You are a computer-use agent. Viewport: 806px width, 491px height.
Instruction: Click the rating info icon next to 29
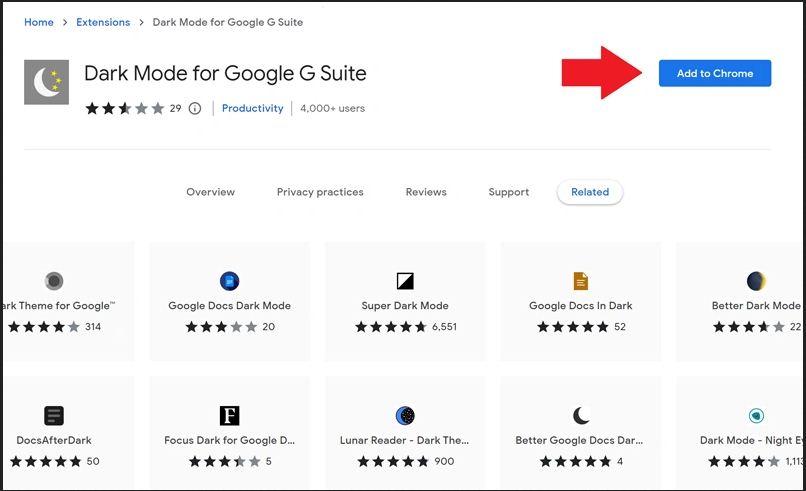click(x=195, y=108)
